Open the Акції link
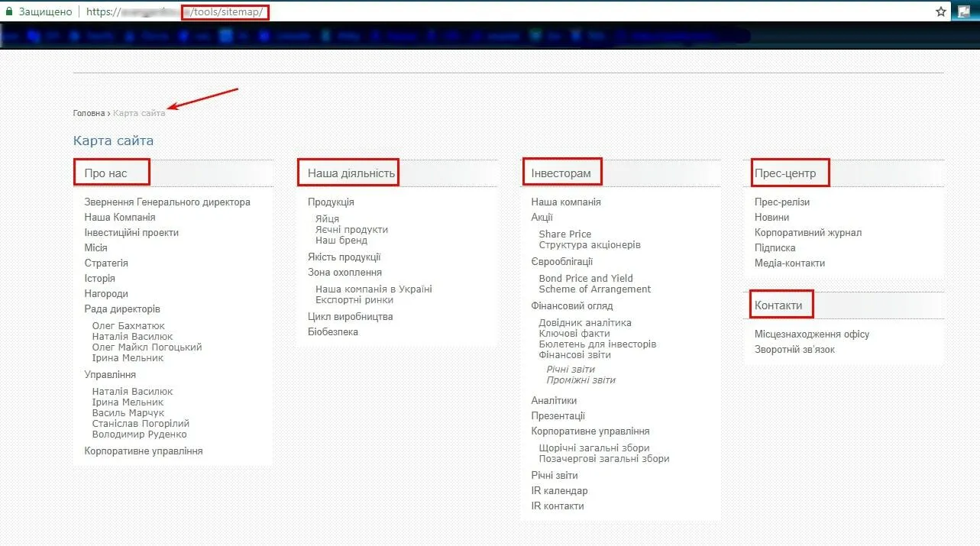The image size is (980, 546). tap(542, 218)
